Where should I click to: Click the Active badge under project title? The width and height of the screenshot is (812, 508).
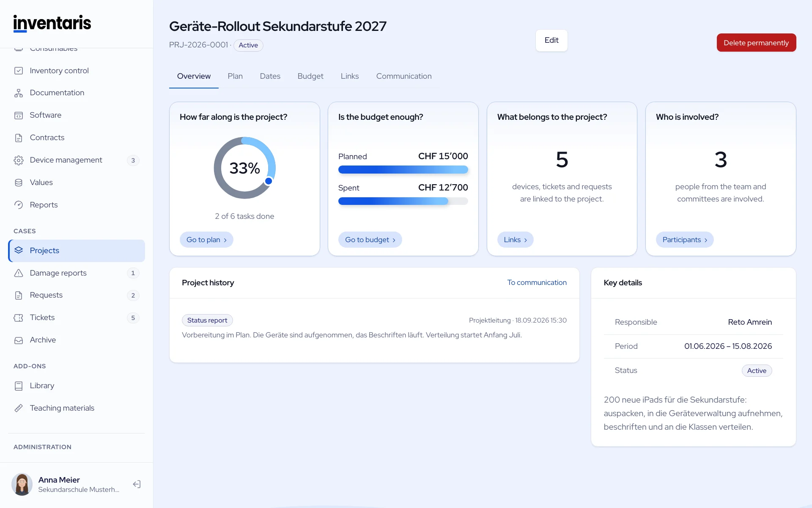(x=248, y=45)
